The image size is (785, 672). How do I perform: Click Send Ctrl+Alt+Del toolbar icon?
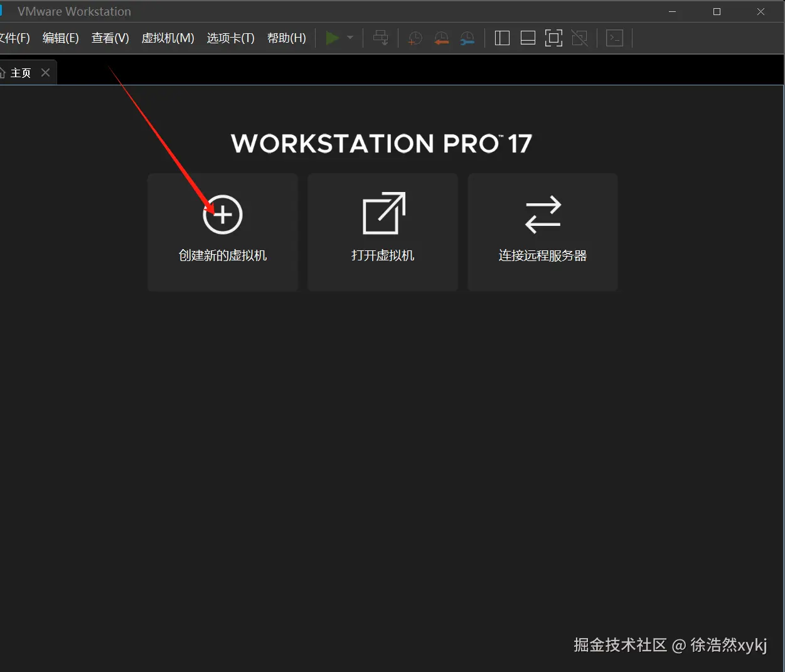pos(380,38)
